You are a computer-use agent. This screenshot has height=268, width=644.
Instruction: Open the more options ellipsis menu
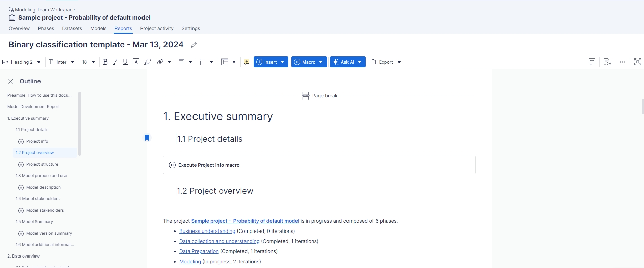(622, 62)
